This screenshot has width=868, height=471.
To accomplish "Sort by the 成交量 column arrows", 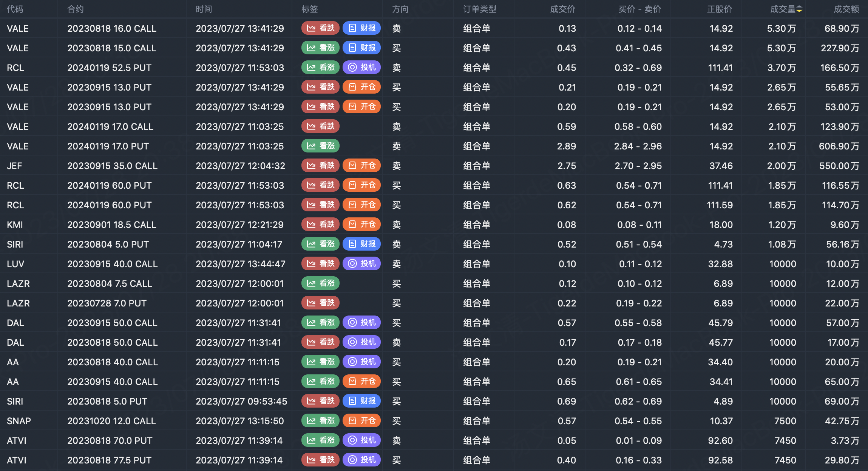I will (799, 9).
